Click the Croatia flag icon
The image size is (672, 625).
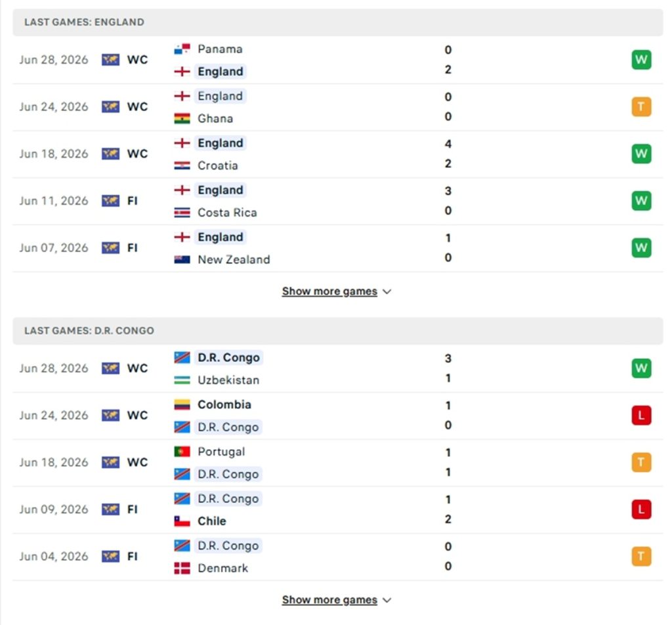[x=182, y=165]
